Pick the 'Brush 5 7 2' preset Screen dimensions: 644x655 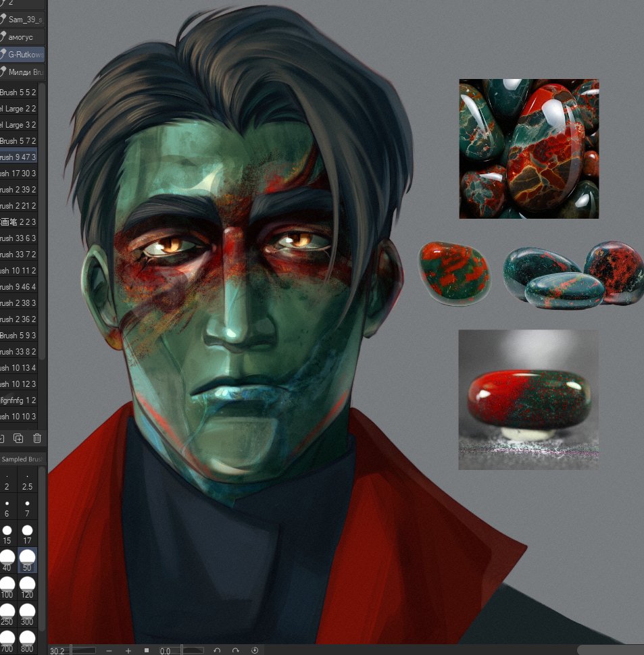(19, 140)
